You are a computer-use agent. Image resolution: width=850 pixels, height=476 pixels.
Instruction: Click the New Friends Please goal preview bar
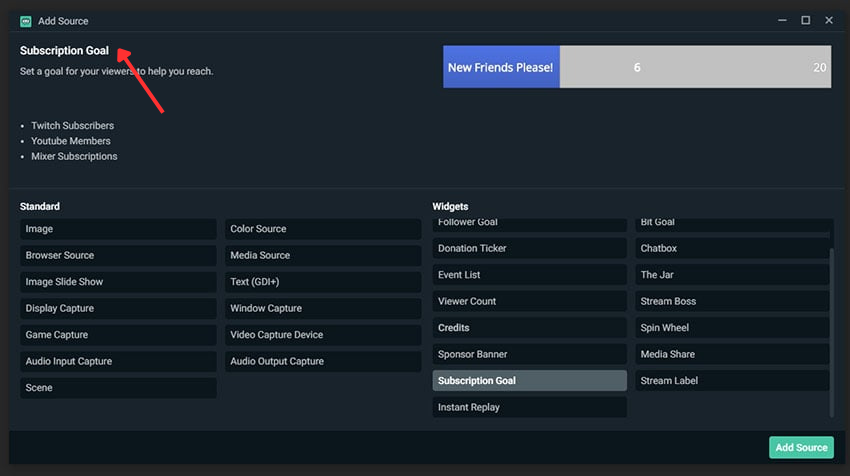click(637, 67)
